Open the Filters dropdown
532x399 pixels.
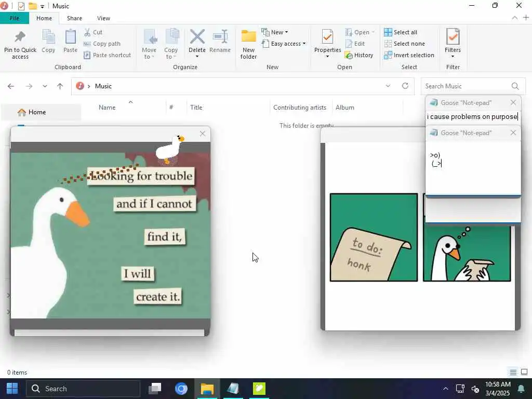coord(453,44)
